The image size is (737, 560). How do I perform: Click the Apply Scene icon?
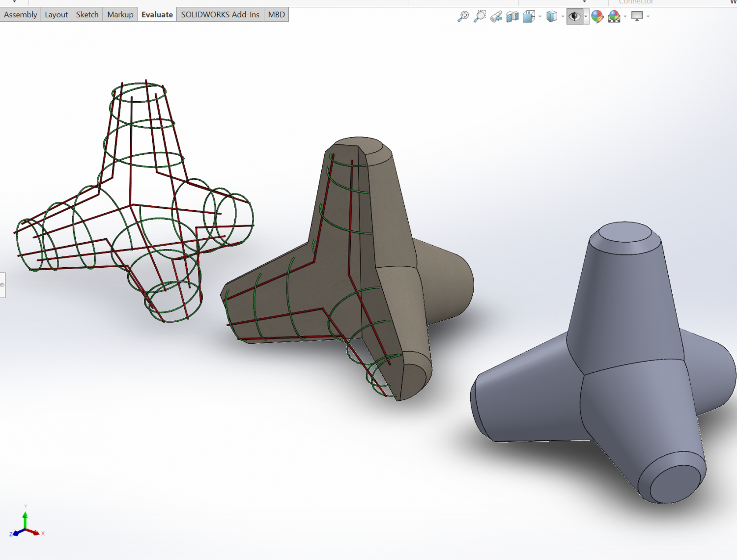pos(613,16)
